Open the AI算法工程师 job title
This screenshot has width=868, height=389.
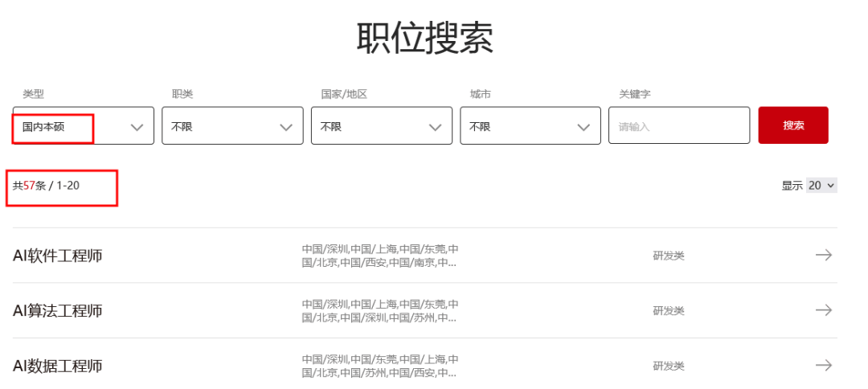coord(58,311)
